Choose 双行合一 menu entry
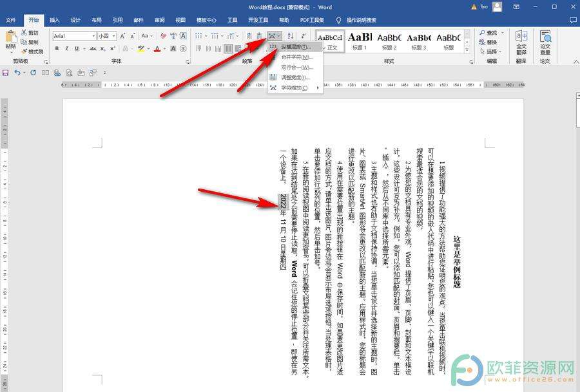The height and width of the screenshot is (392, 580). click(x=296, y=67)
